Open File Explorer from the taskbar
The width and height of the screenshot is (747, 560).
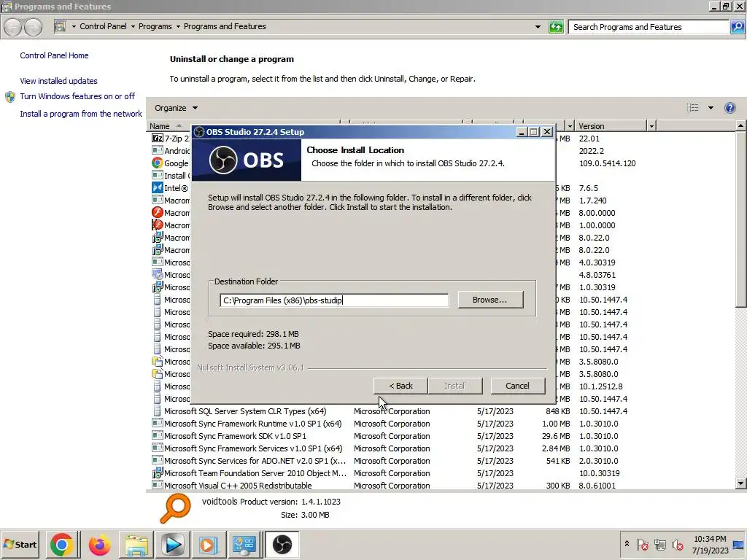[x=136, y=545]
